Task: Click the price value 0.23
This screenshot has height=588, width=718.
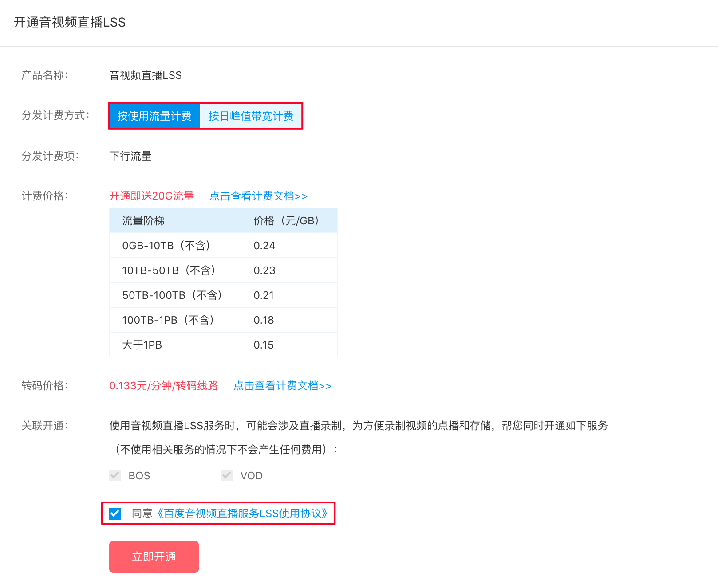Action: 264,270
